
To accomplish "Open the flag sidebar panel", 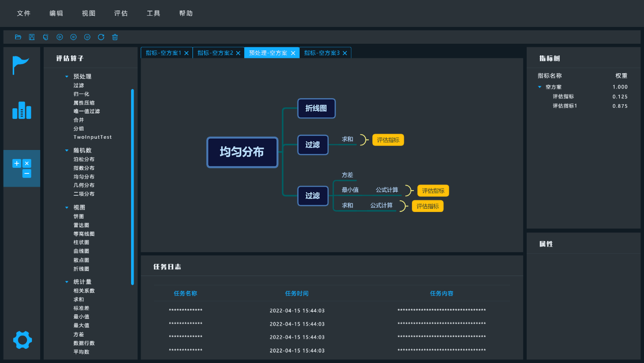I will click(21, 66).
